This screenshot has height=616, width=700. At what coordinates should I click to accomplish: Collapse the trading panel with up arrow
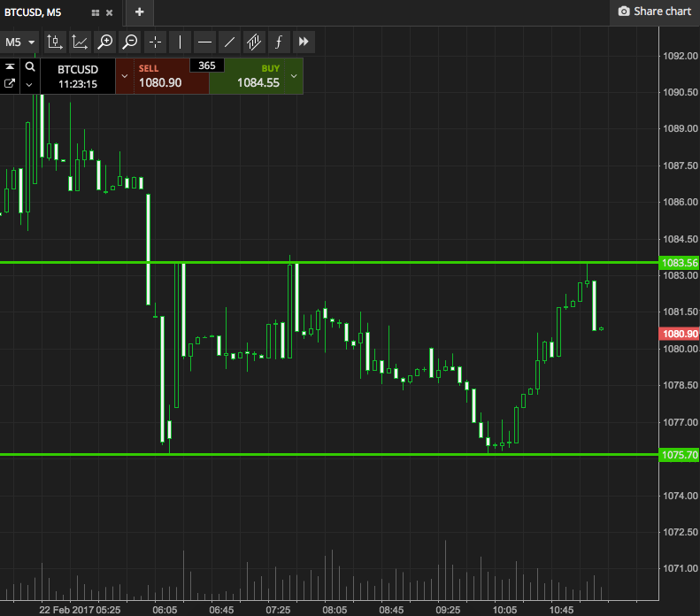pos(10,67)
